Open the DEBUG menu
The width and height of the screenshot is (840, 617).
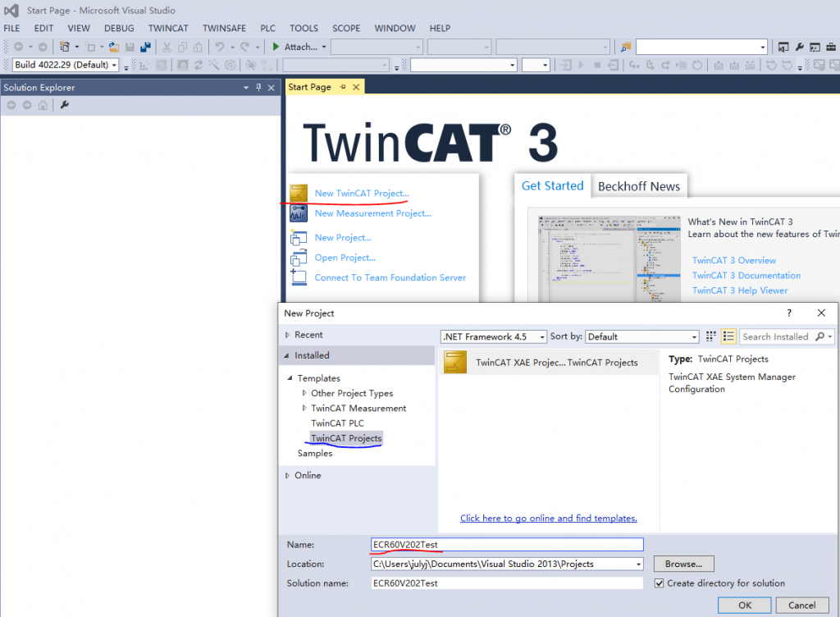pos(119,29)
